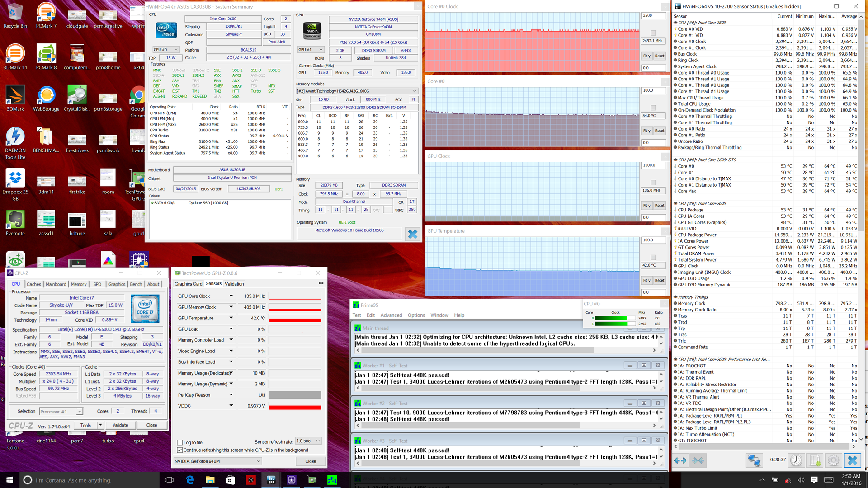Toggle the GPU Temperature graph checkbox
The image size is (868, 488).
click(x=653, y=257)
